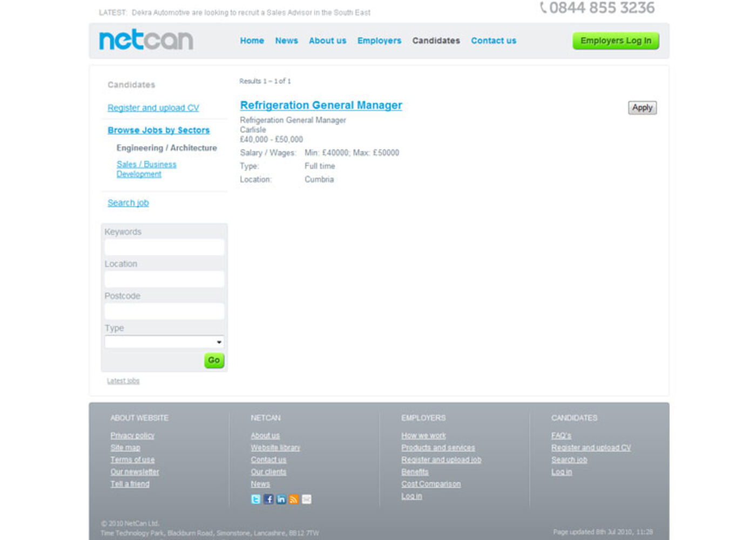Open the Refrigeration General Manager job title
Screen dimensions: 756x540
tap(321, 105)
